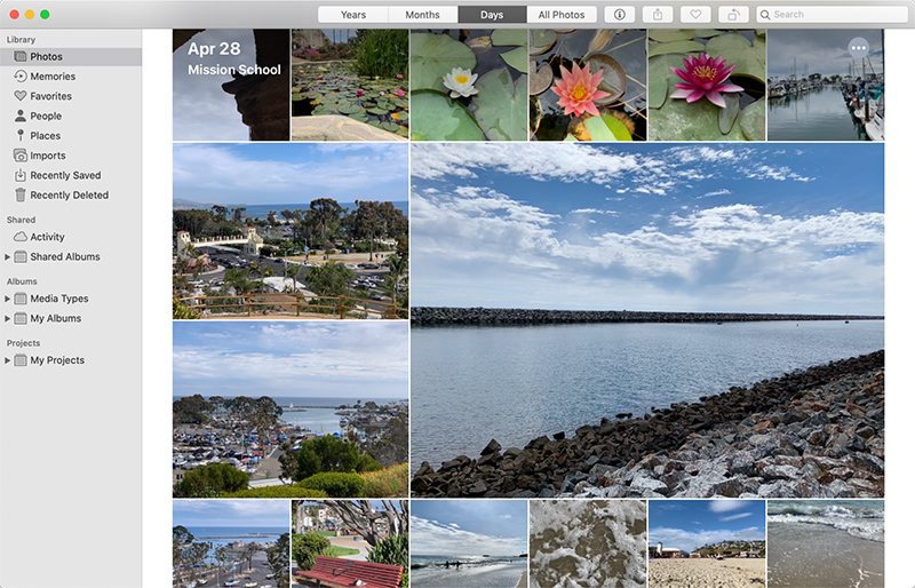Image resolution: width=915 pixels, height=588 pixels.
Task: Click the Search field
Action: [832, 14]
